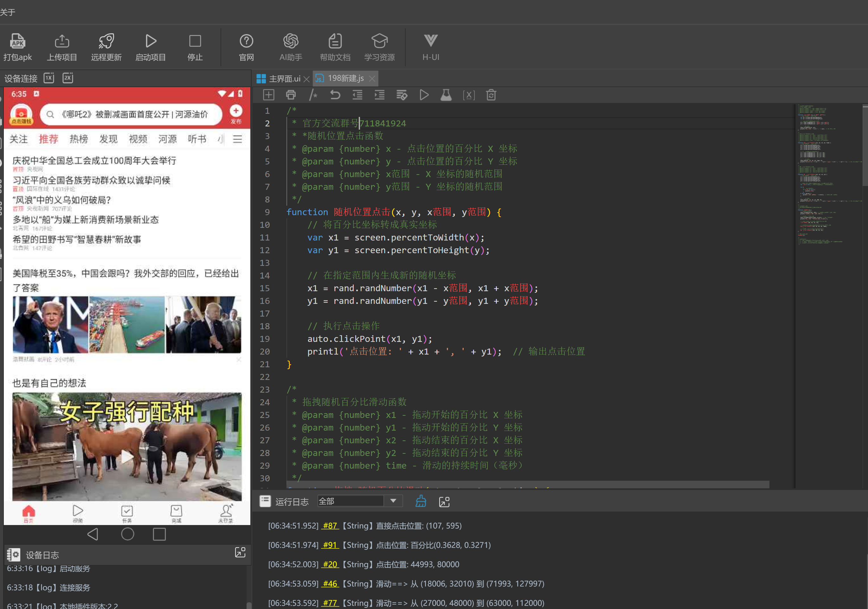
Task: Clear the 运行日志 with broom icon
Action: 421,501
